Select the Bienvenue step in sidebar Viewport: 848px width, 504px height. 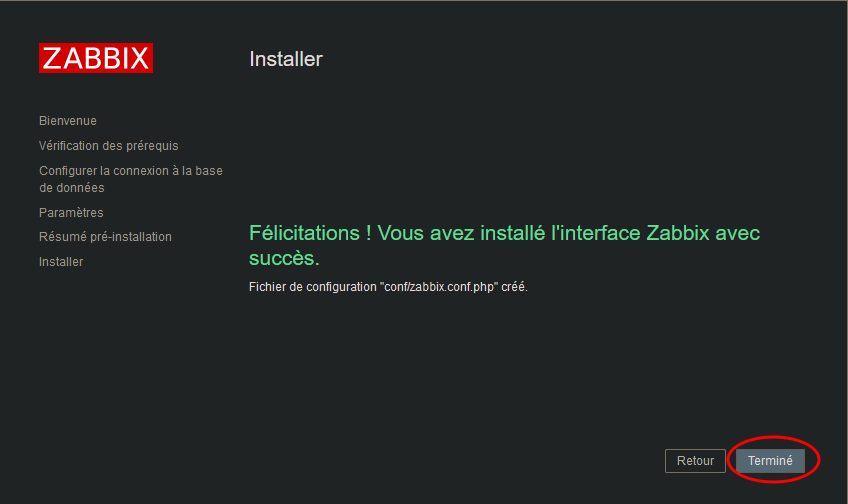[68, 121]
